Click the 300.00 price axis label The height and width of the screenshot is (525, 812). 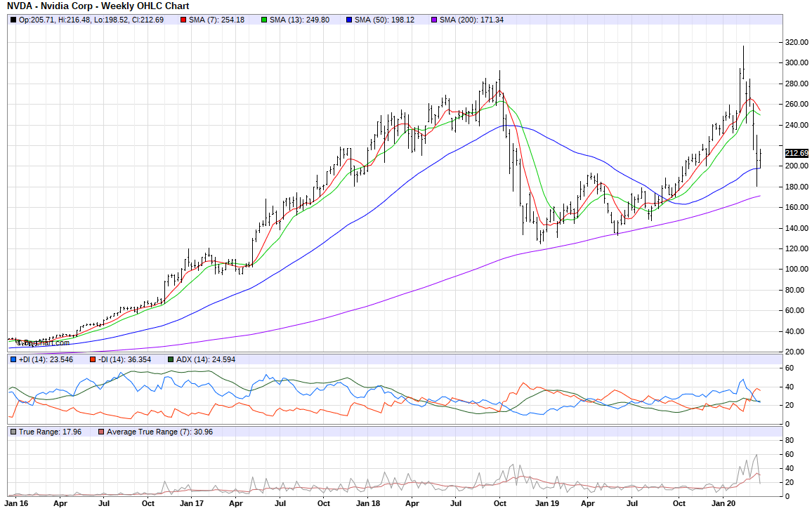click(797, 62)
